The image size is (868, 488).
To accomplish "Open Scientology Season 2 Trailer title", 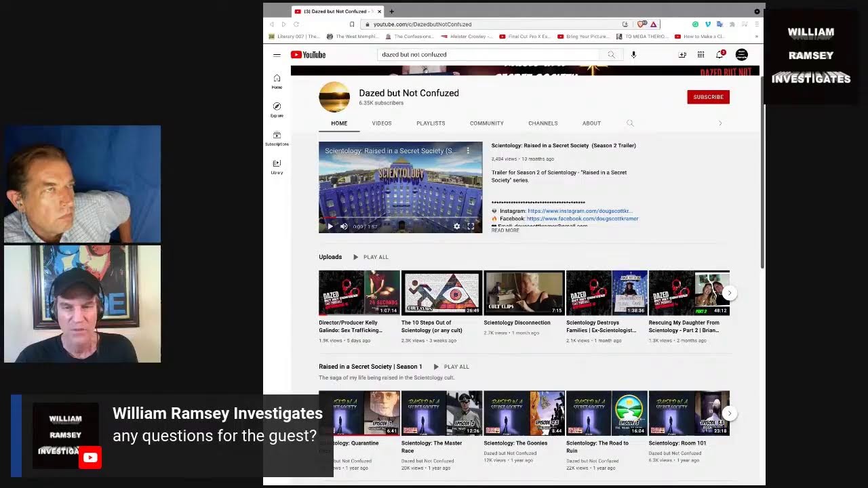I will click(564, 146).
